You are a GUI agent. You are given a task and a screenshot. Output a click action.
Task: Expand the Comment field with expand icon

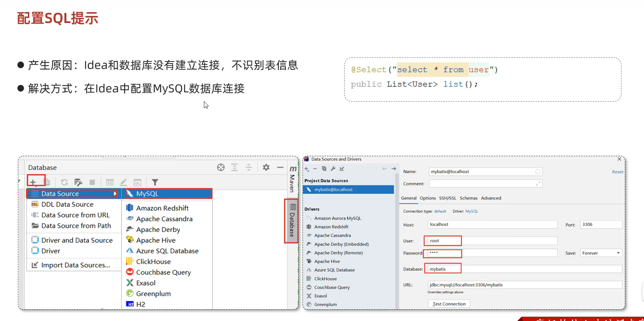pyautogui.click(x=538, y=184)
